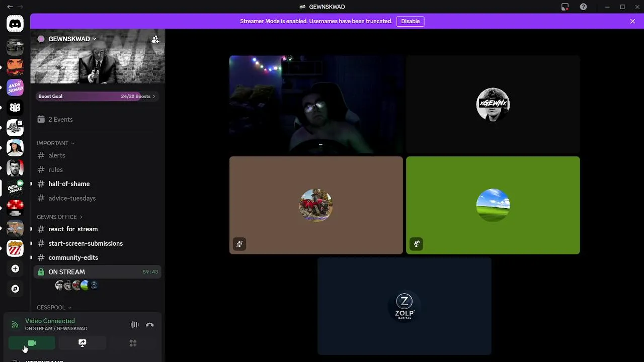
Task: Focus the ZOLP Capital participant tile
Action: 405,306
